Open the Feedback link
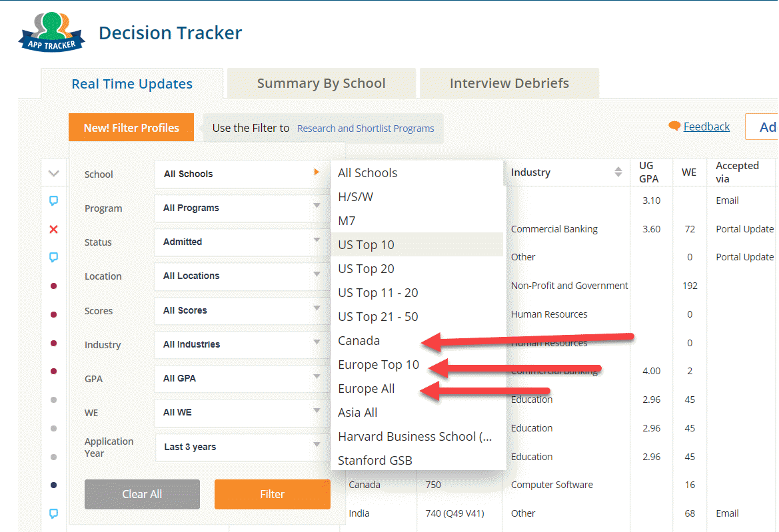Screen dimensions: 779x532 tap(708, 126)
